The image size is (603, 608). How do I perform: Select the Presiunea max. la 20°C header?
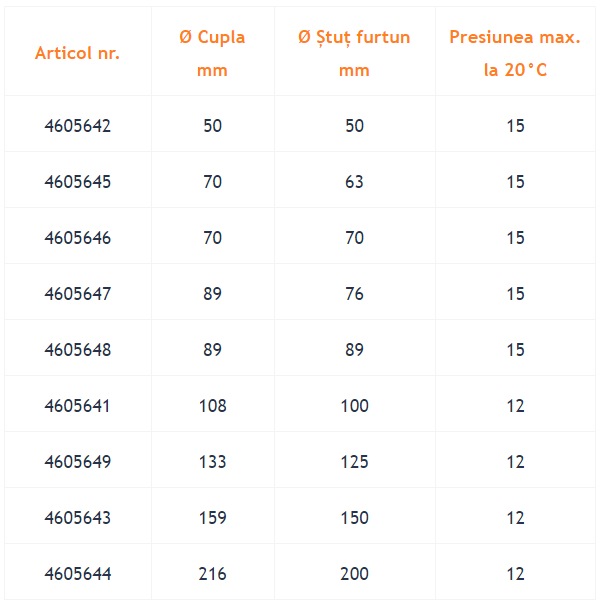click(515, 54)
